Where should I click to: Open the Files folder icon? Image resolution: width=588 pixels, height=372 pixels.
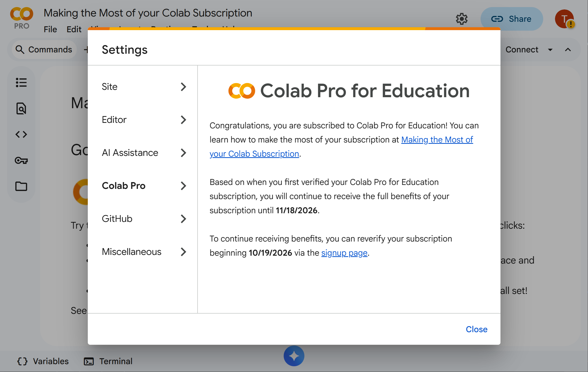(x=21, y=186)
